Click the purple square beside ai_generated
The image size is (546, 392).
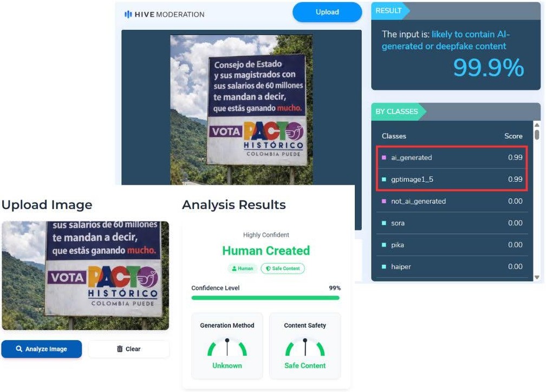click(x=384, y=158)
